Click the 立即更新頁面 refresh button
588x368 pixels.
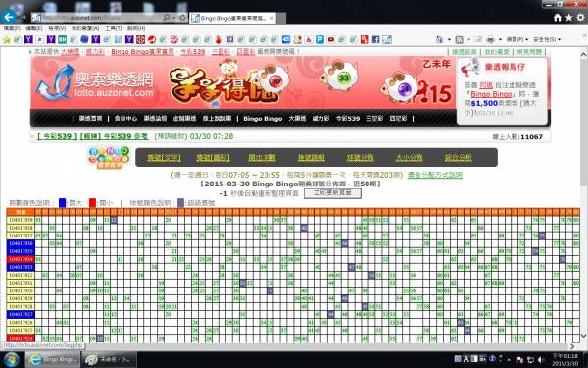coord(332,193)
